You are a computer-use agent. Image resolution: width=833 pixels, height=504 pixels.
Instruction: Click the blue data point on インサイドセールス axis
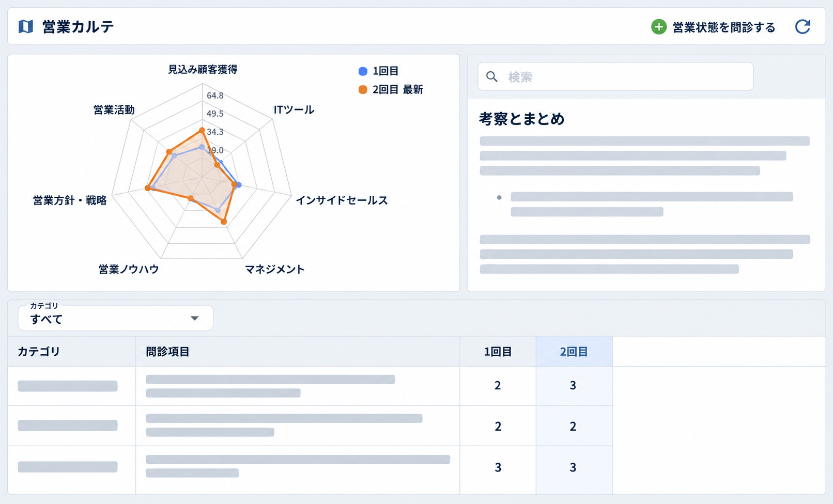[x=238, y=185]
